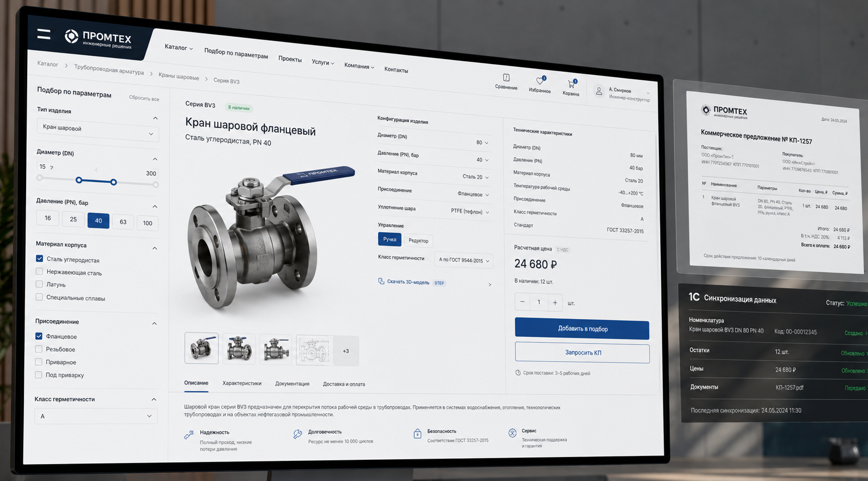The image size is (868, 481).
Task: Toggle the Фланцевое connection checkbox
Action: pyautogui.click(x=39, y=336)
